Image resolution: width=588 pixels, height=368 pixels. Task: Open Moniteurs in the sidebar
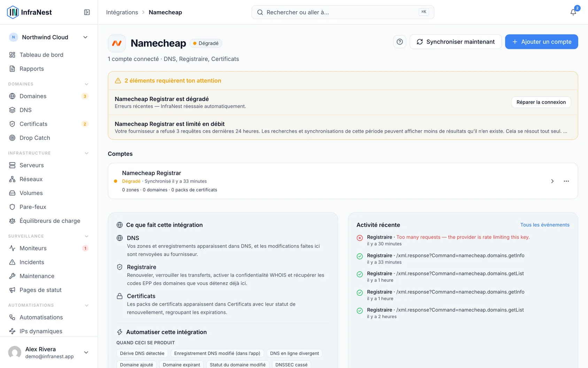[49, 248]
